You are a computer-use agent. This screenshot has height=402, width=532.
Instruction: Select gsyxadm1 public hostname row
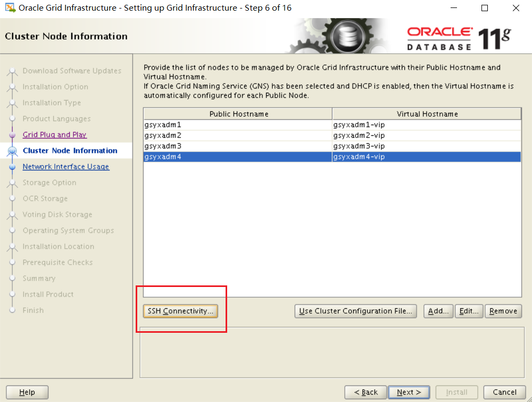point(238,125)
